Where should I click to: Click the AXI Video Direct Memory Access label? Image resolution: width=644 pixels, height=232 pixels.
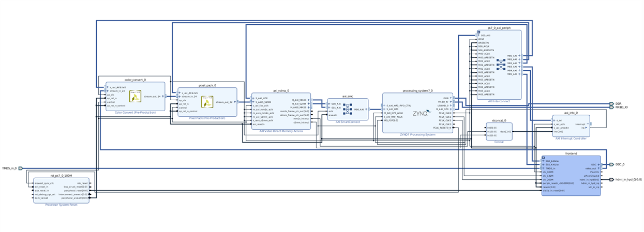coord(281,131)
